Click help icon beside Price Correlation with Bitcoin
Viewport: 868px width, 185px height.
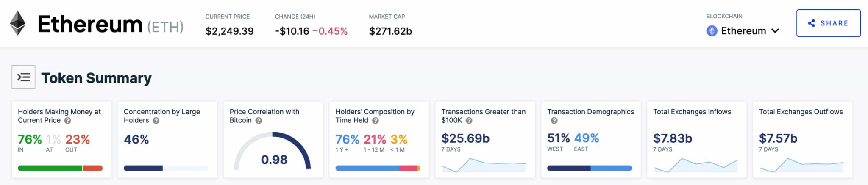click(x=259, y=121)
